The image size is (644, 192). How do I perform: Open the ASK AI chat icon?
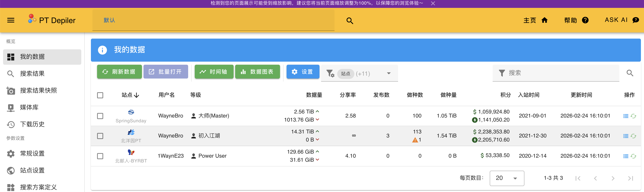pyautogui.click(x=636, y=20)
